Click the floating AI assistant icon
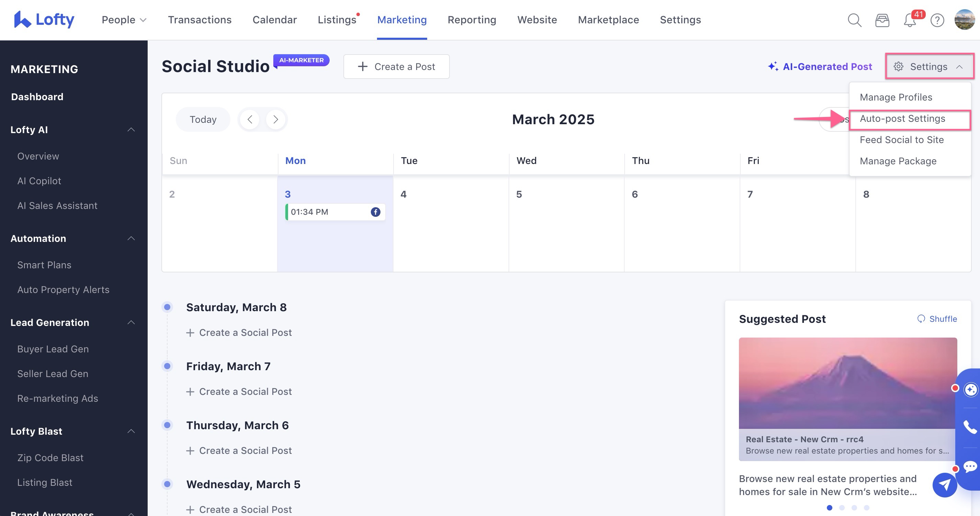 coord(970,389)
